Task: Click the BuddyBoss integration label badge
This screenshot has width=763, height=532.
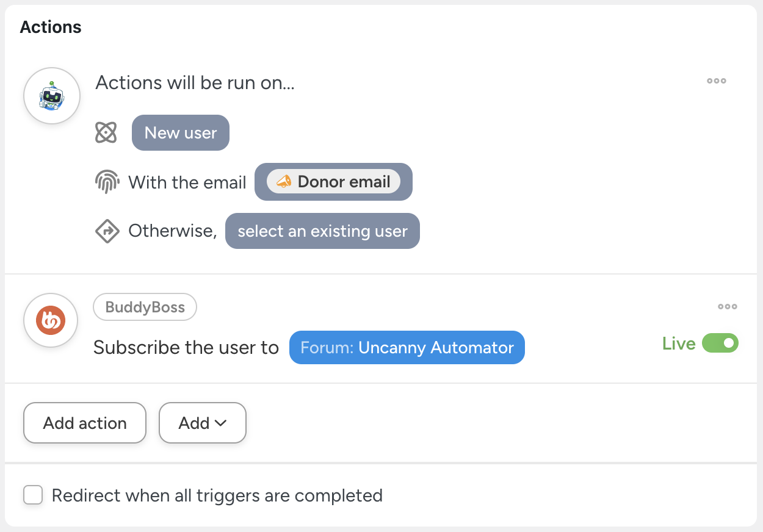Action: 145,307
